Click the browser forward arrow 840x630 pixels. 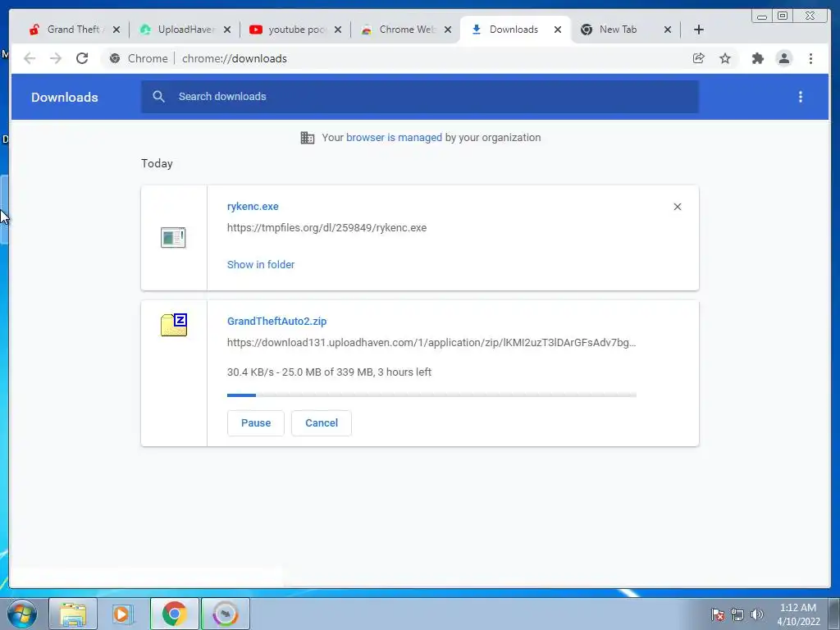(56, 58)
